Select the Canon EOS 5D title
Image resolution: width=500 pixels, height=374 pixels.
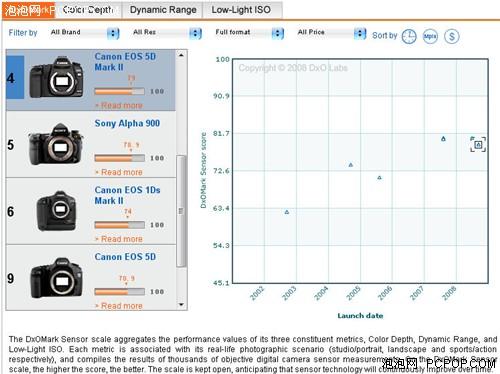tap(125, 257)
